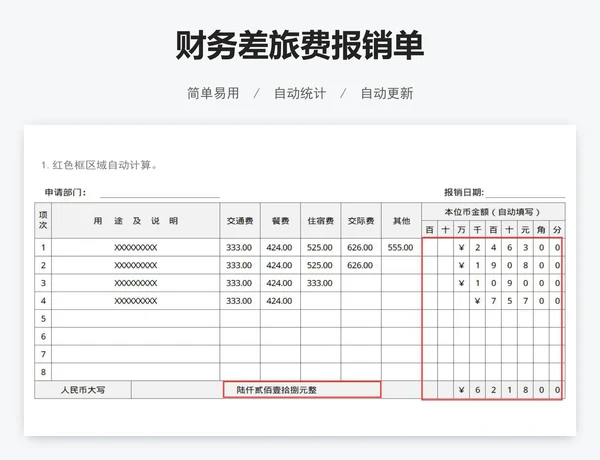The height and width of the screenshot is (460, 600).
Task: Select row 1 交际费 value 626.00
Action: [361, 248]
